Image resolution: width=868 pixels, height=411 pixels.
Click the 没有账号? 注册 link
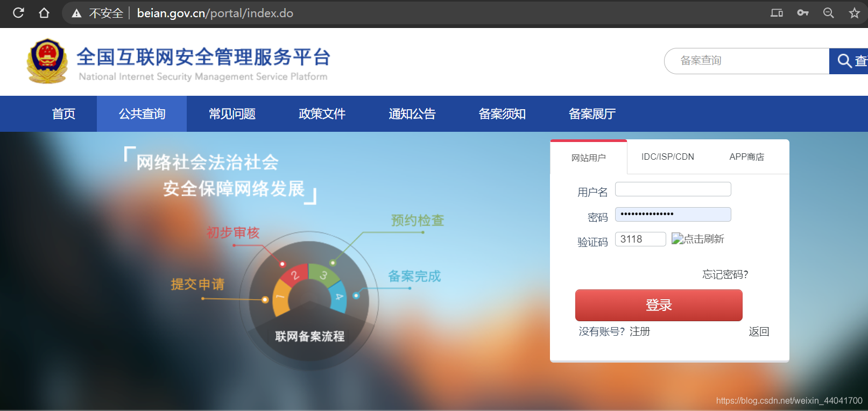click(614, 331)
